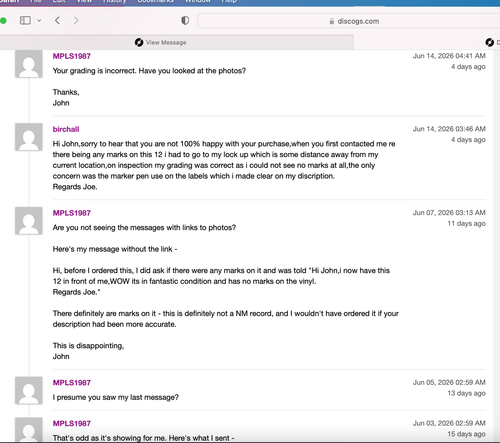Open MPLS1987 link on Jun 03 message
The image size is (500, 443).
[72, 423]
